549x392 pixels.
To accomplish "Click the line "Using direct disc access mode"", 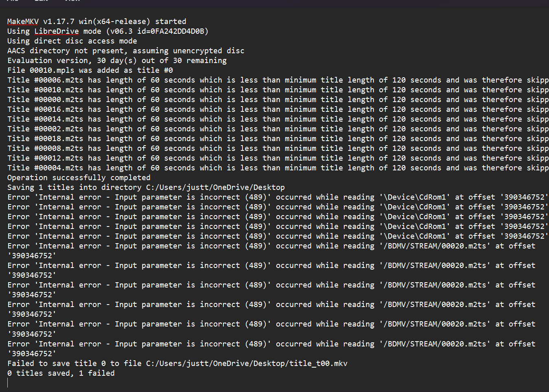I will click(x=72, y=41).
